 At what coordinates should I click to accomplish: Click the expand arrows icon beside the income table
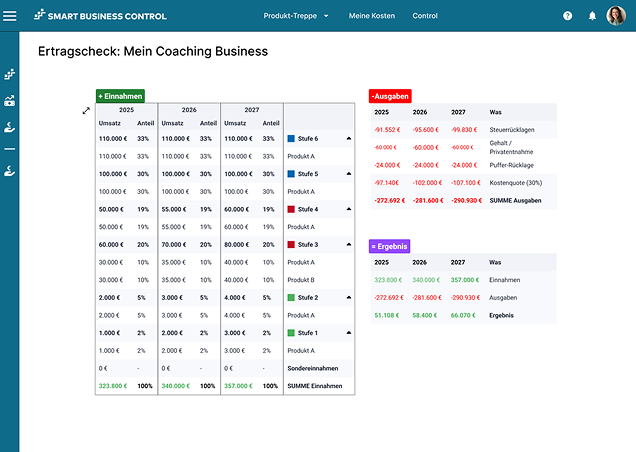(86, 111)
